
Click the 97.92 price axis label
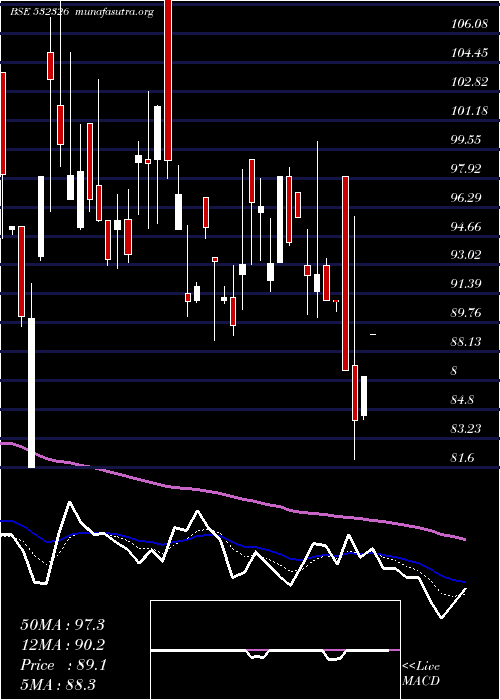tap(466, 169)
